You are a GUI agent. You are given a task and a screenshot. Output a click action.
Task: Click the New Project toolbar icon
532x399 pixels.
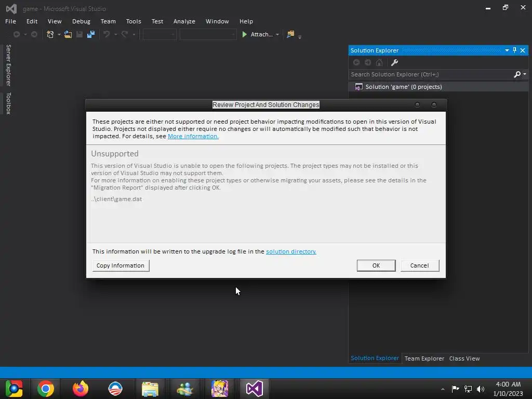click(50, 34)
